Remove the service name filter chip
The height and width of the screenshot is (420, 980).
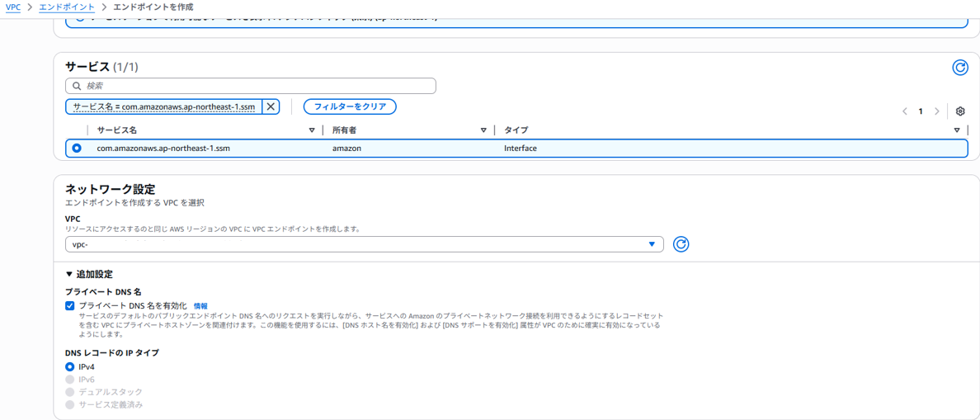[271, 107]
